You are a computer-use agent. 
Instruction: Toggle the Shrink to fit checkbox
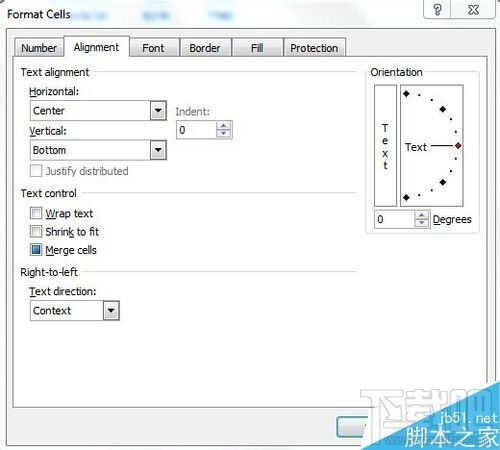[36, 231]
